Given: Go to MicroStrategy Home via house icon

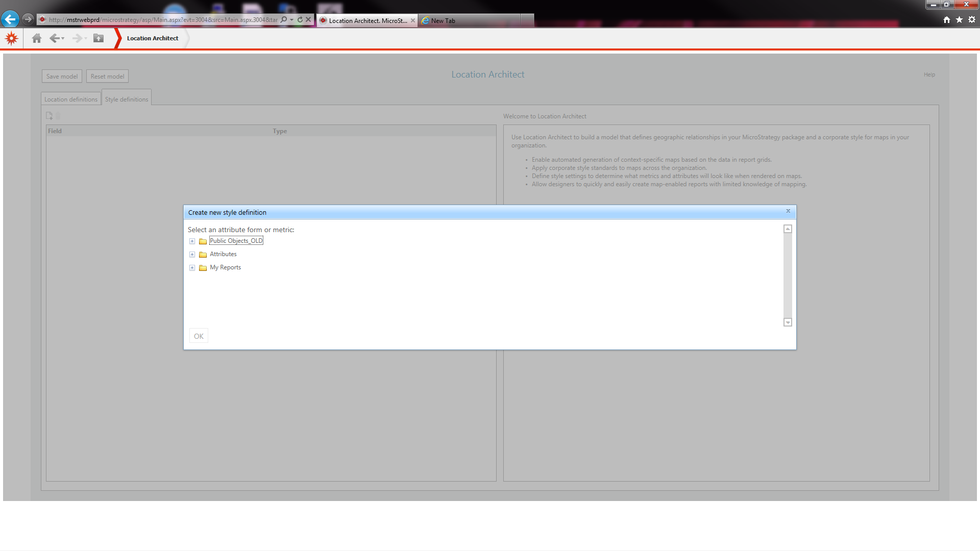Looking at the screenshot, I should tap(37, 38).
